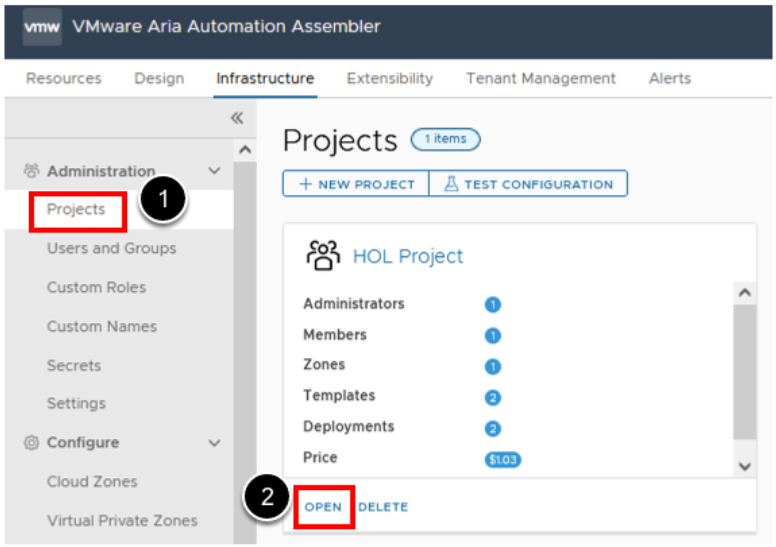Viewport: 776px width, 547px height.
Task: Click the Zones count badge
Action: point(492,366)
